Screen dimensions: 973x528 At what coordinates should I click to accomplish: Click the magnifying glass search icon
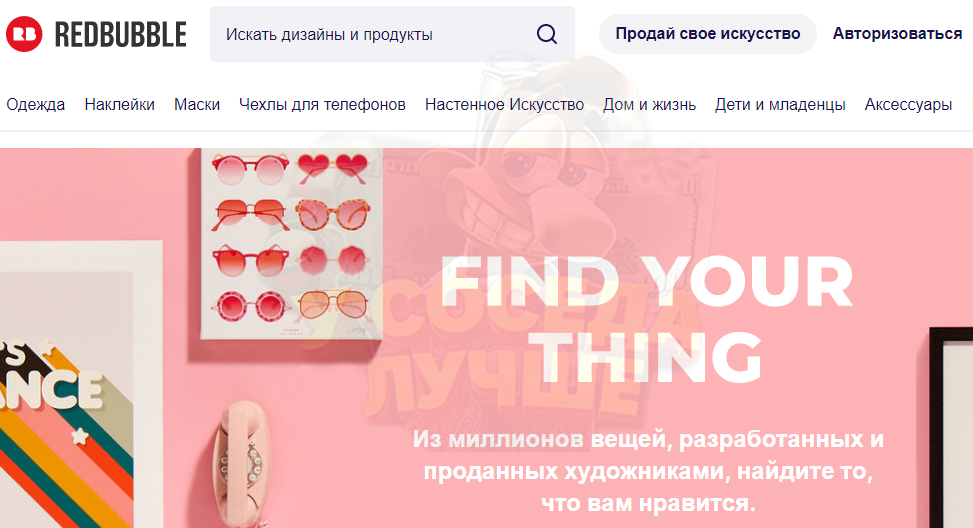coord(547,34)
